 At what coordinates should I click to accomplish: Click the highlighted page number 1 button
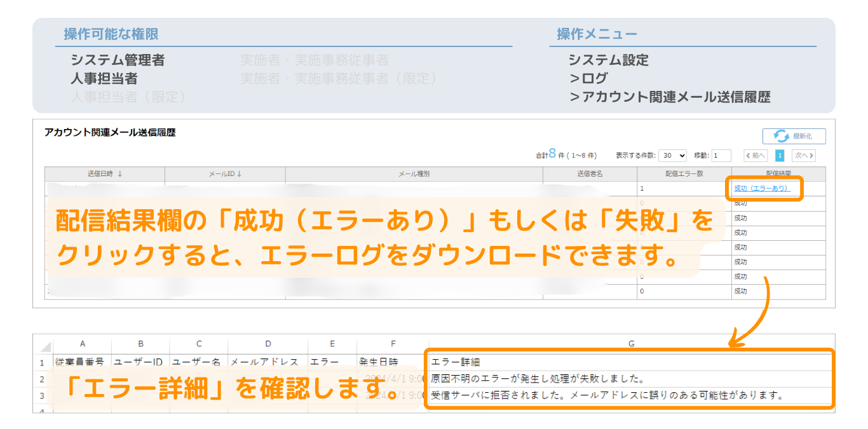coord(780,155)
